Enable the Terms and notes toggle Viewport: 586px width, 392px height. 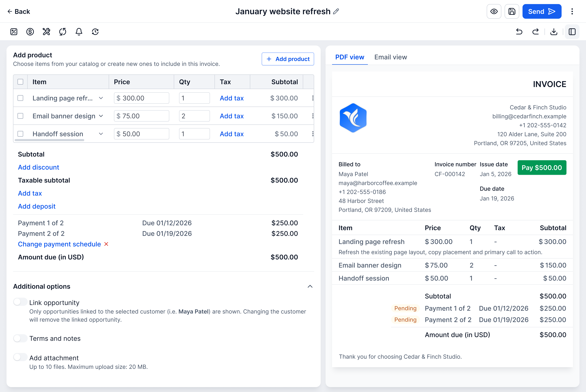pos(20,338)
